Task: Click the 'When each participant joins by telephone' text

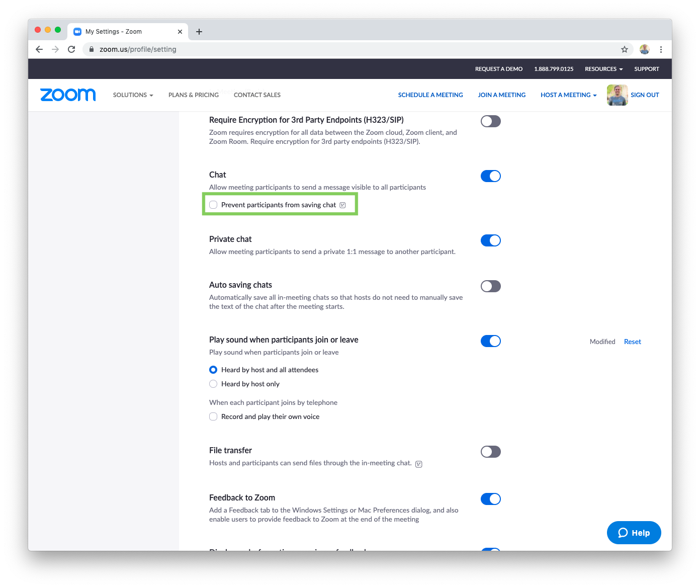Action: (273, 402)
